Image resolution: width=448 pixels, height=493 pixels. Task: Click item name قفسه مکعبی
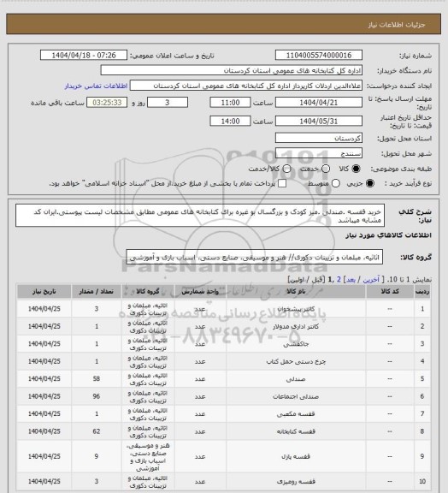(x=296, y=414)
